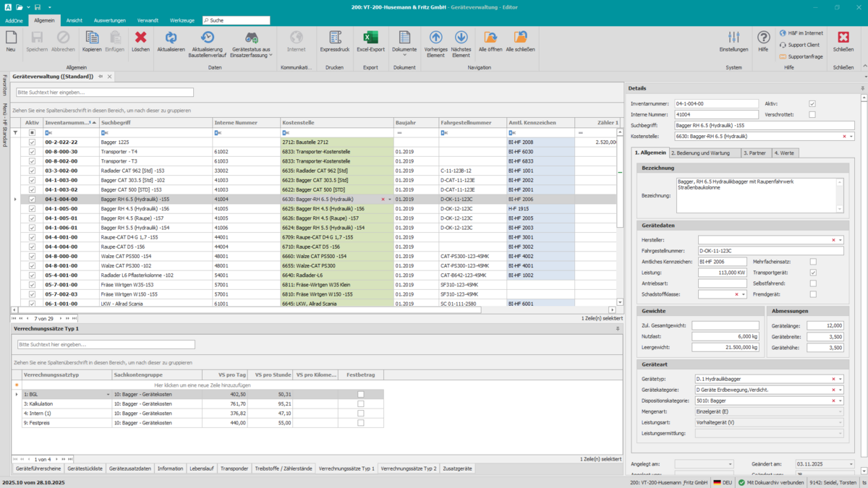
Task: Click the Gerätelänge input field
Action: tap(825, 325)
